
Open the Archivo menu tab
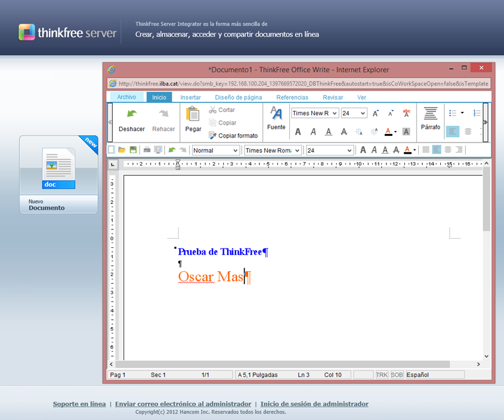[126, 97]
